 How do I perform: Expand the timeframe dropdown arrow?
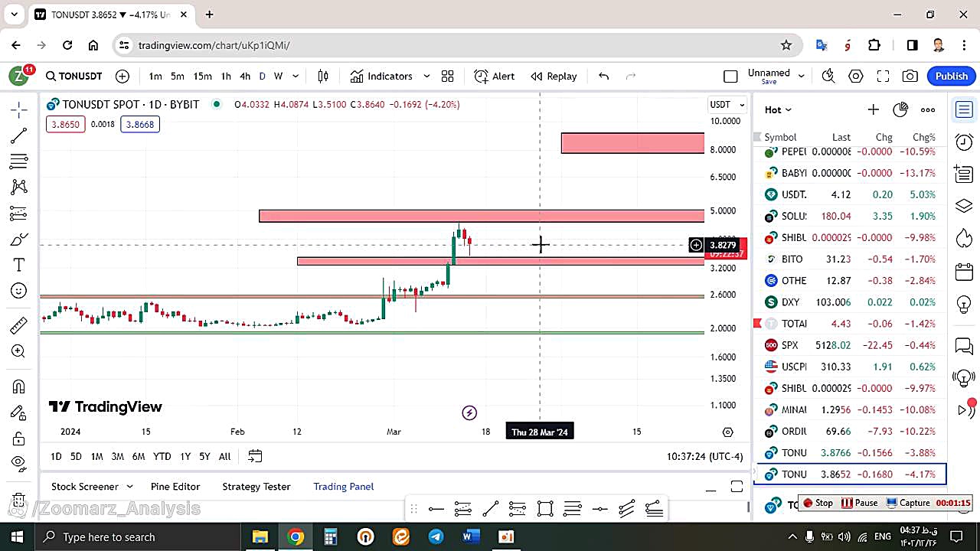pos(296,76)
